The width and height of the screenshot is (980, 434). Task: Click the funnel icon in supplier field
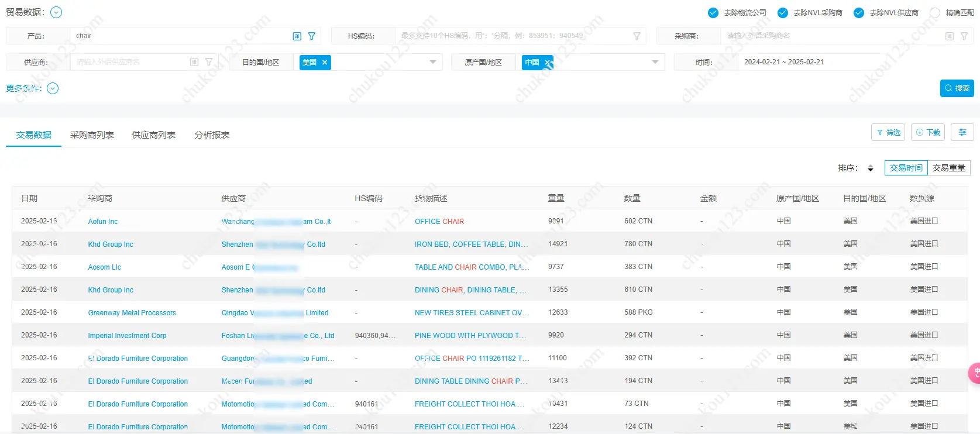click(209, 62)
